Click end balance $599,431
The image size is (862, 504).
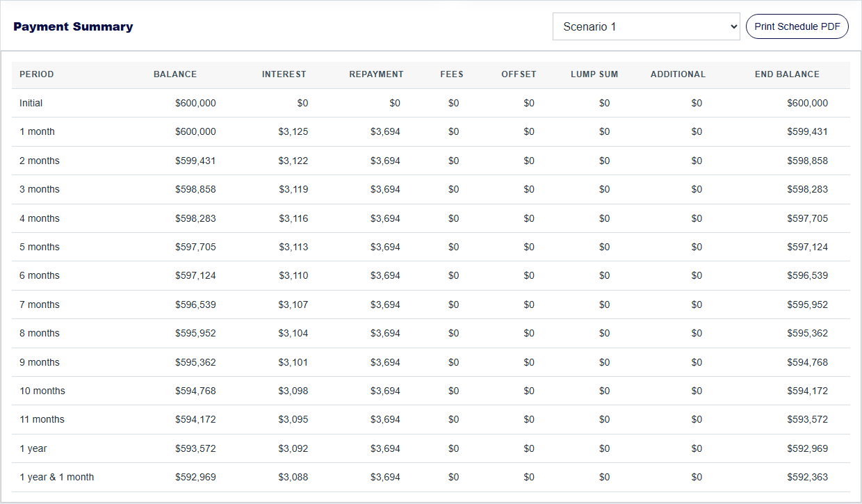pos(808,131)
